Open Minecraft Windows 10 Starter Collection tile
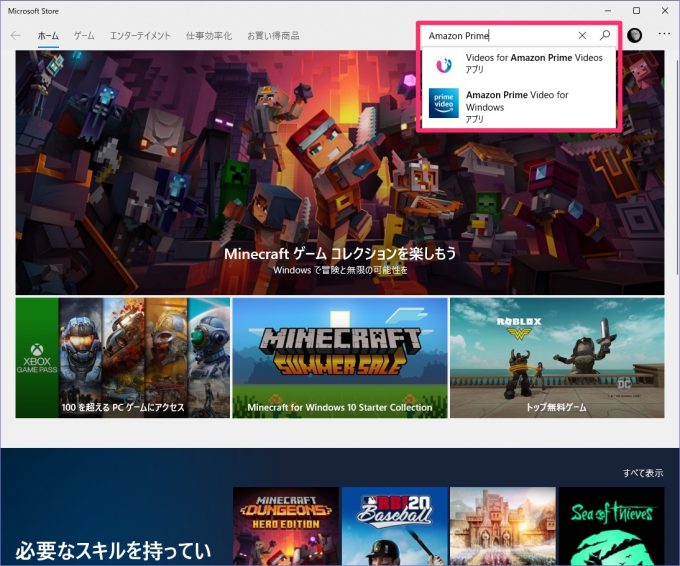Screen dimensions: 680x566 coord(340,358)
